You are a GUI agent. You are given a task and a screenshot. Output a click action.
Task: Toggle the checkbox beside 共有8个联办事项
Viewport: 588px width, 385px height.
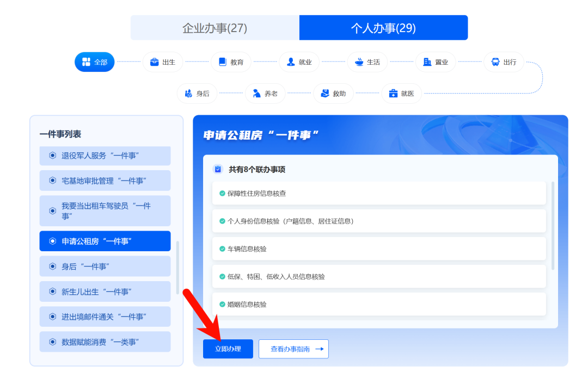pyautogui.click(x=217, y=169)
